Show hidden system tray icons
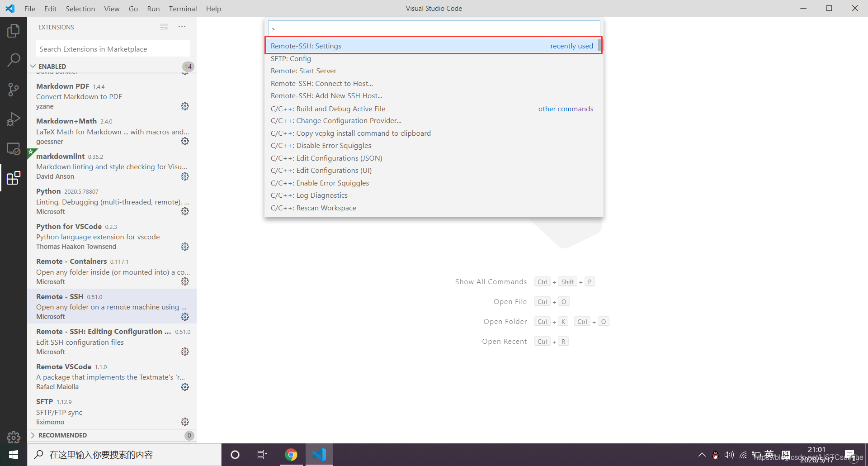The image size is (868, 466). pos(702,455)
